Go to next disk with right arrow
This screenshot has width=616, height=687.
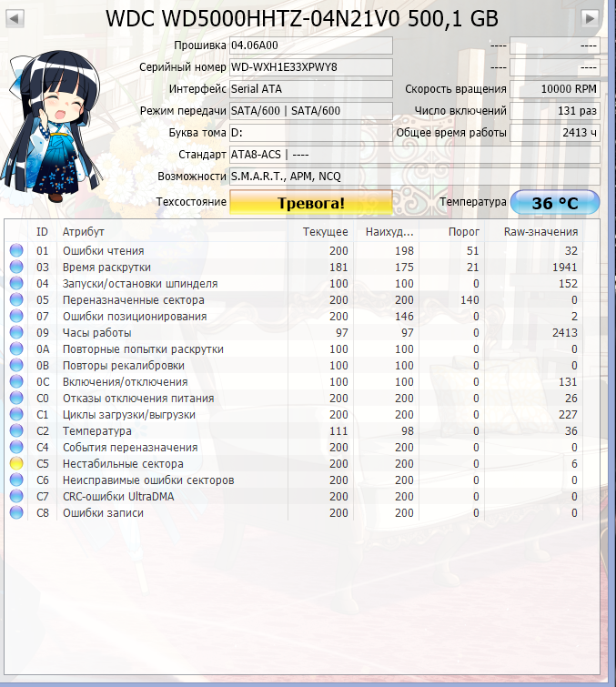[x=591, y=18]
